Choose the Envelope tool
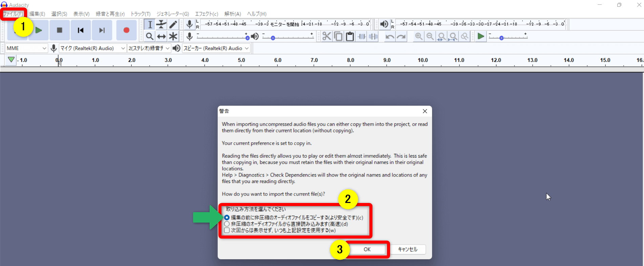The height and width of the screenshot is (266, 644). coord(162,24)
